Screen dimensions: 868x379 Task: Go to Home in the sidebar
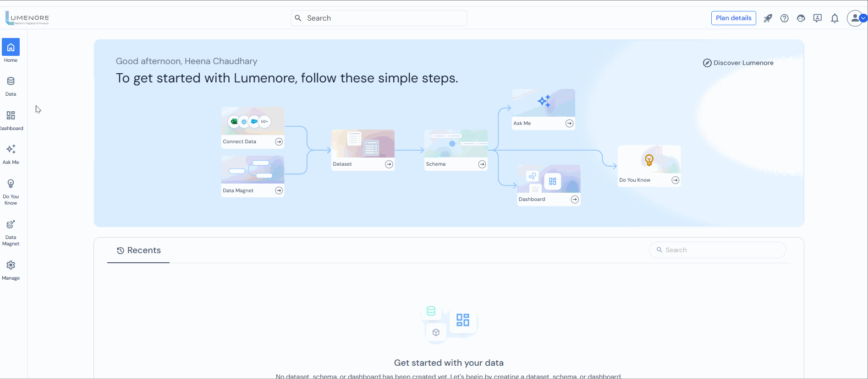click(11, 50)
